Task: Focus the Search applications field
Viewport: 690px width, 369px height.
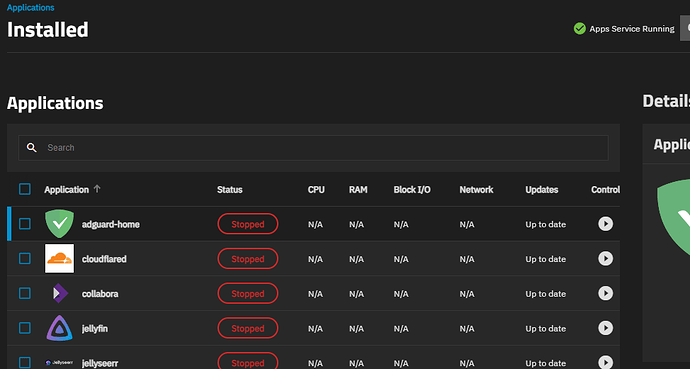Action: 313,148
